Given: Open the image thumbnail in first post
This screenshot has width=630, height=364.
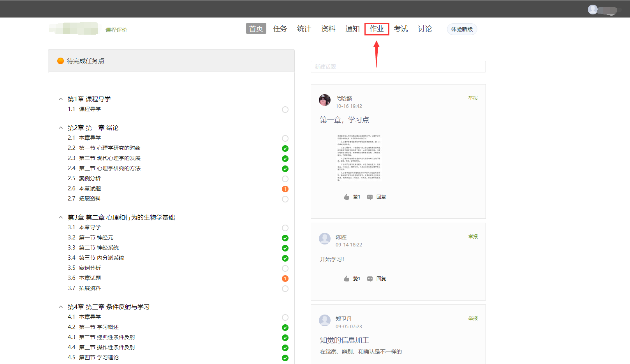Looking at the screenshot, I should pos(359,158).
